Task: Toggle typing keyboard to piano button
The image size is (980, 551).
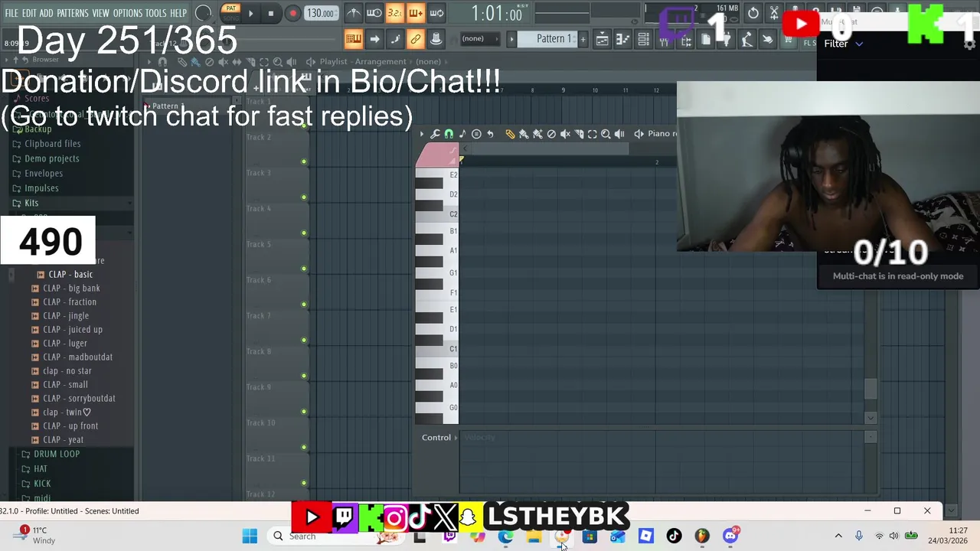Action: (354, 39)
